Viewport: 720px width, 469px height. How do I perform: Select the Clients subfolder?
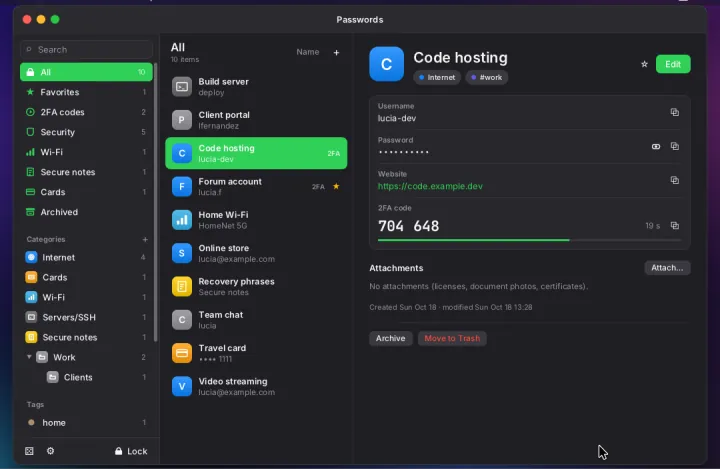click(86, 377)
